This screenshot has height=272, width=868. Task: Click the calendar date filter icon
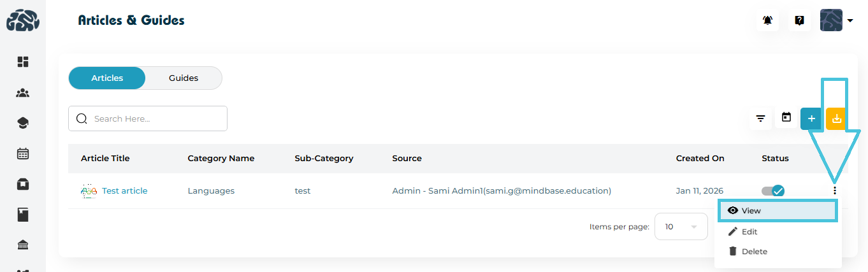(x=786, y=118)
